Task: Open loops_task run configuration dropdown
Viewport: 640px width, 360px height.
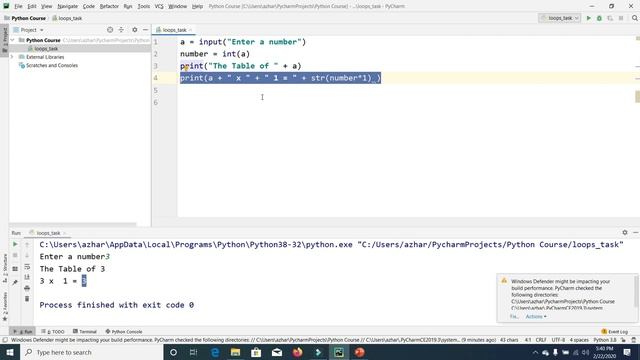Action: pyautogui.click(x=560, y=18)
